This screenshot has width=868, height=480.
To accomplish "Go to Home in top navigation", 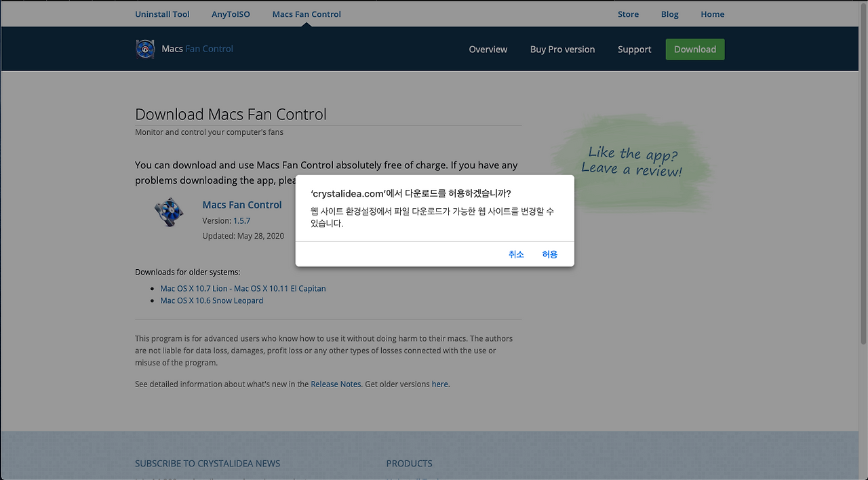I will pos(713,14).
